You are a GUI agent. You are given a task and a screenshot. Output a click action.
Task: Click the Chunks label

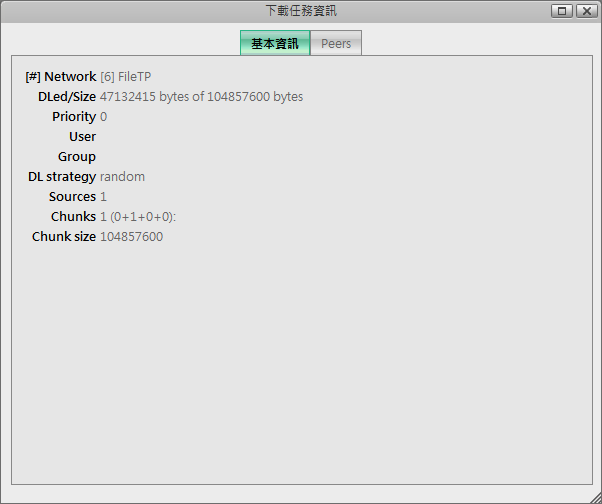[x=73, y=217]
